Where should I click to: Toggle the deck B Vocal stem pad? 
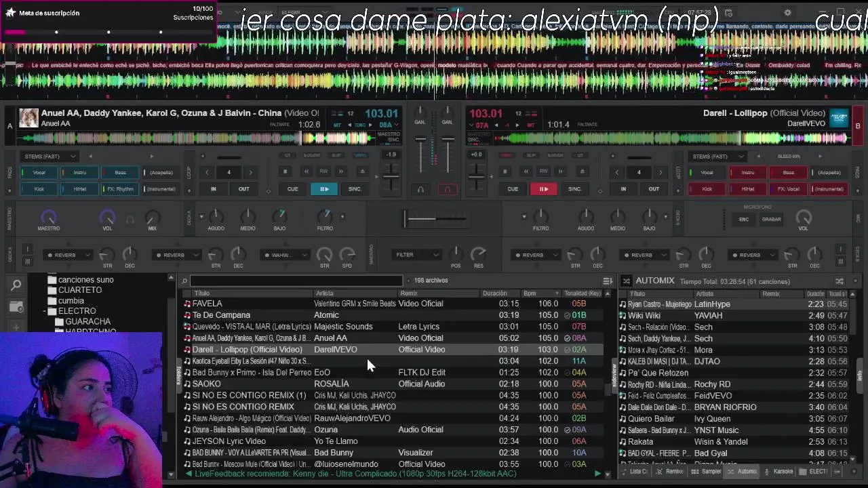coord(707,173)
